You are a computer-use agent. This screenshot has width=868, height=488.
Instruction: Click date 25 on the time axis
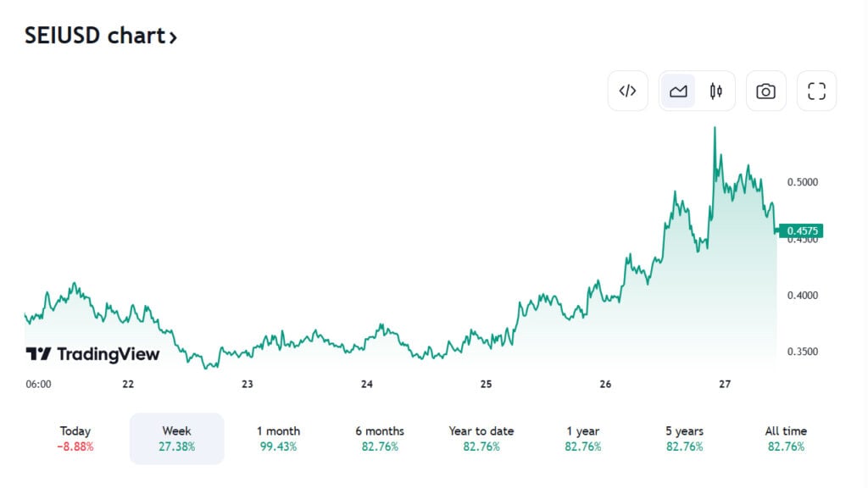pos(486,384)
